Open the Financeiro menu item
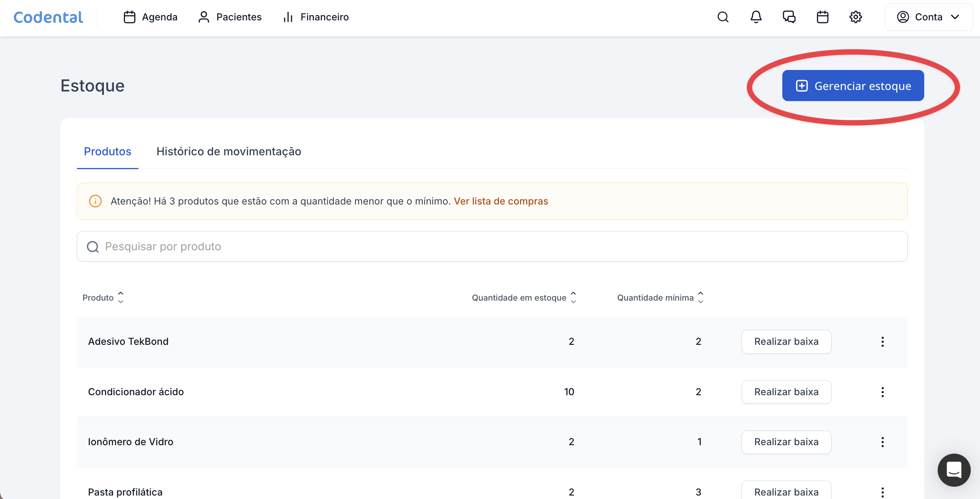 click(x=316, y=17)
